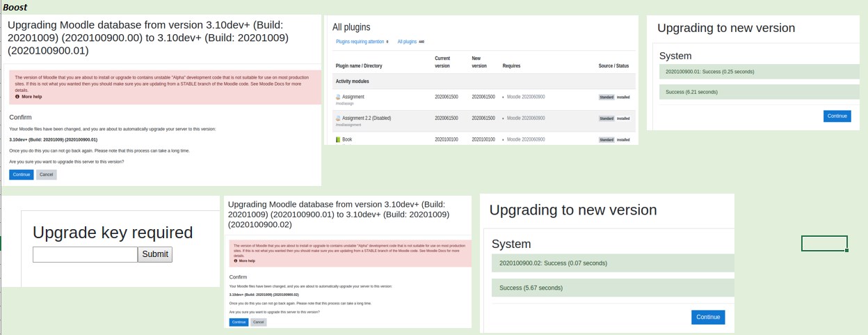Screen dimensions: 868x335
Task: Click the Upgrade key required heading
Action: pyautogui.click(x=113, y=233)
